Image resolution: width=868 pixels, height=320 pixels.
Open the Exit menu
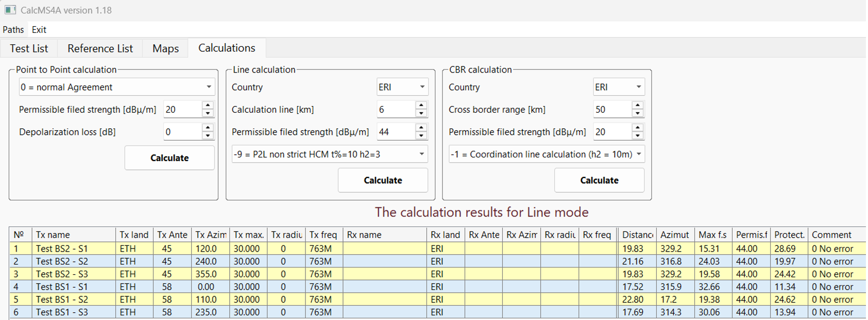click(39, 30)
